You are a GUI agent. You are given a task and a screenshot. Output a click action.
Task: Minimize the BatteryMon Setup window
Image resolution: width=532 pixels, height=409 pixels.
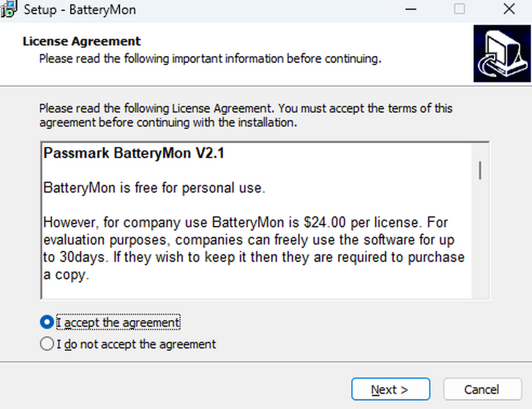pyautogui.click(x=412, y=9)
